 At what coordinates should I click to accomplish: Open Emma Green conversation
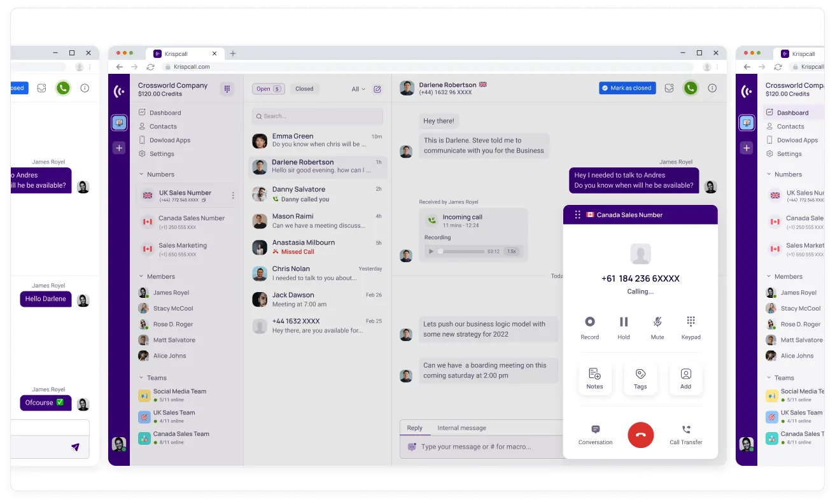(x=317, y=140)
